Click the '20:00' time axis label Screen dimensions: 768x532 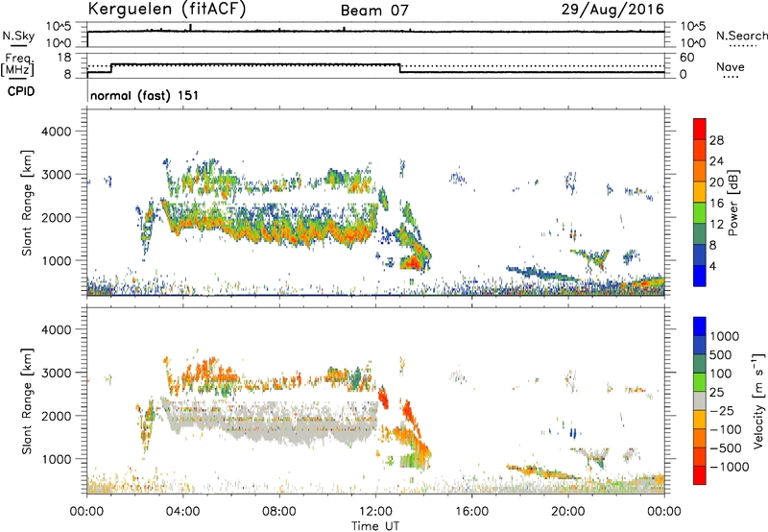pyautogui.click(x=568, y=512)
